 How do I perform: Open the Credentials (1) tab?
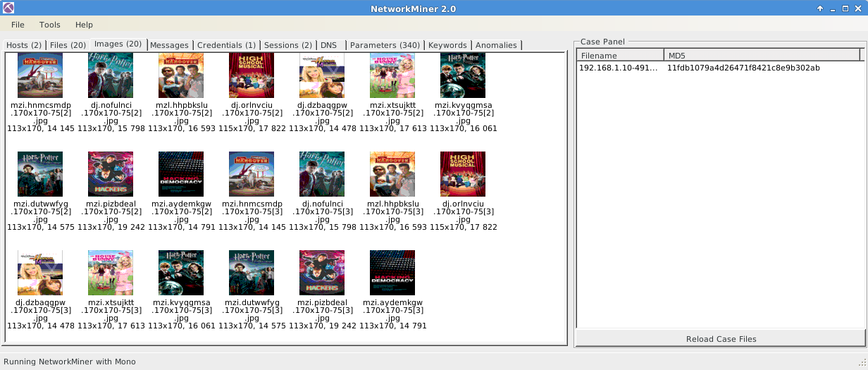coord(226,45)
